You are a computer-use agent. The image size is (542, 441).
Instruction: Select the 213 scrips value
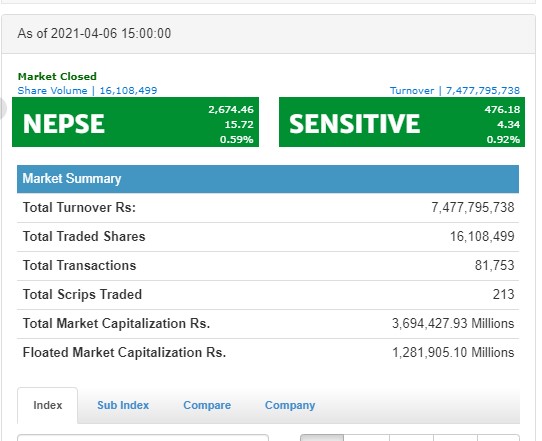coord(504,294)
